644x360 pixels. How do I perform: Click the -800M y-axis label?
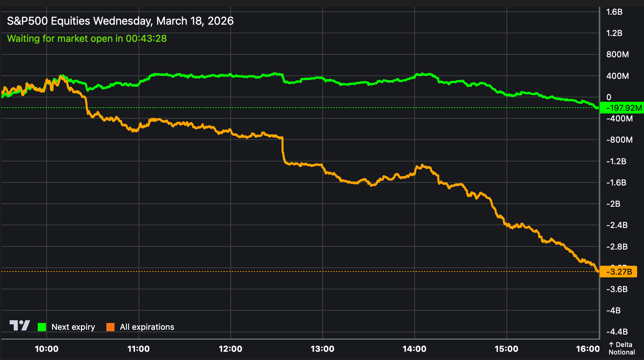click(x=620, y=140)
